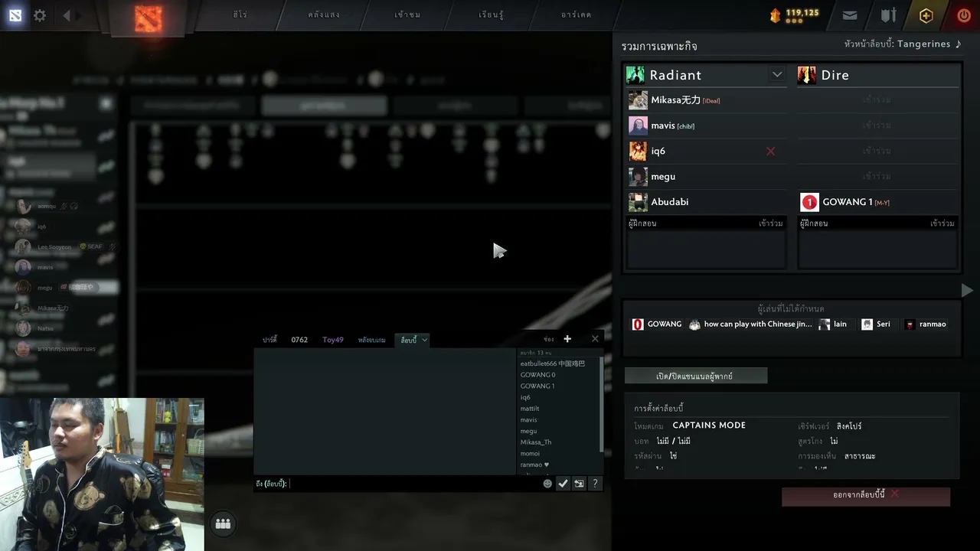Click lobby leader name Tangerines
The height and width of the screenshot is (551, 980).
coord(923,44)
